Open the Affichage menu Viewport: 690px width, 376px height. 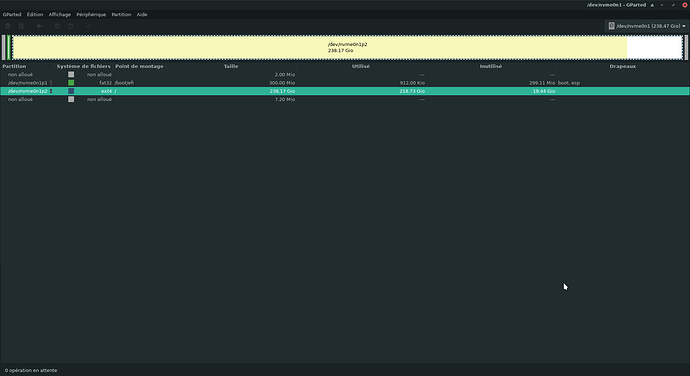tap(59, 15)
